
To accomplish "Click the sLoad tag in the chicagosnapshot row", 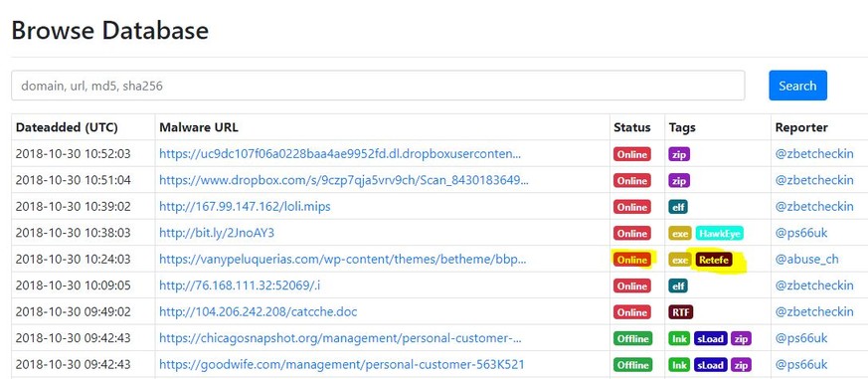I will [710, 338].
